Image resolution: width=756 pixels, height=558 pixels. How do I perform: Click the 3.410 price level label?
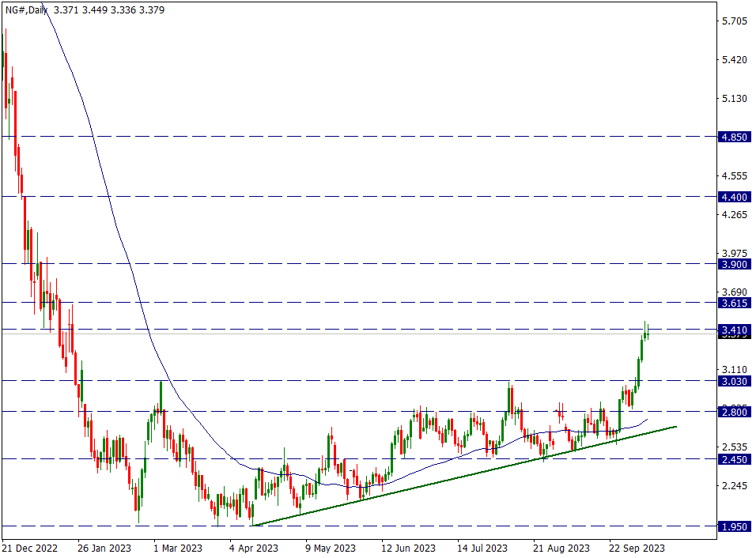click(735, 330)
